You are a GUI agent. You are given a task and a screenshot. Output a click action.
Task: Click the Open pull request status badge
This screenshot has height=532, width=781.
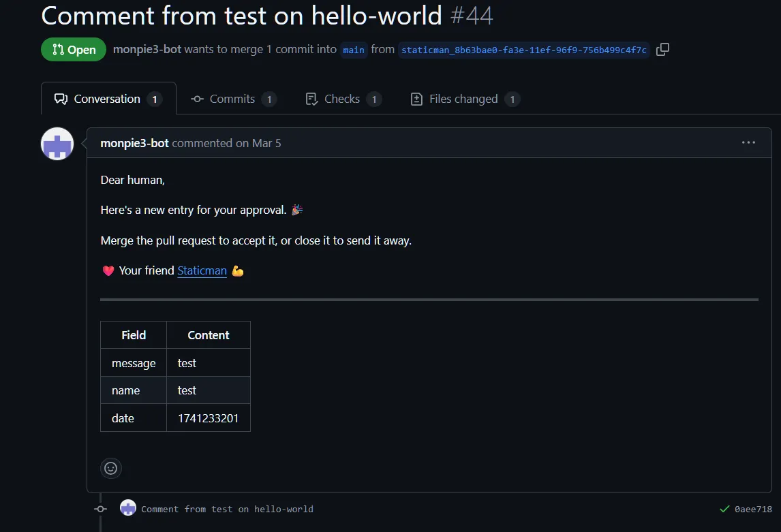pyautogui.click(x=73, y=49)
